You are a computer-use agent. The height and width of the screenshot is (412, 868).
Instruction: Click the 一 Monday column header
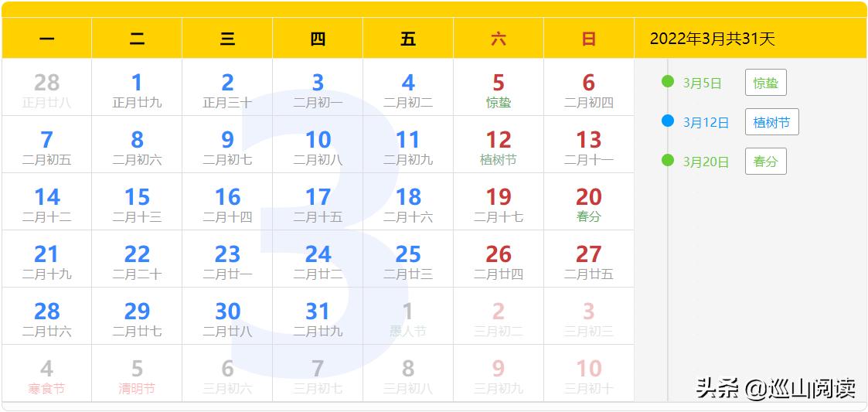coord(46,38)
